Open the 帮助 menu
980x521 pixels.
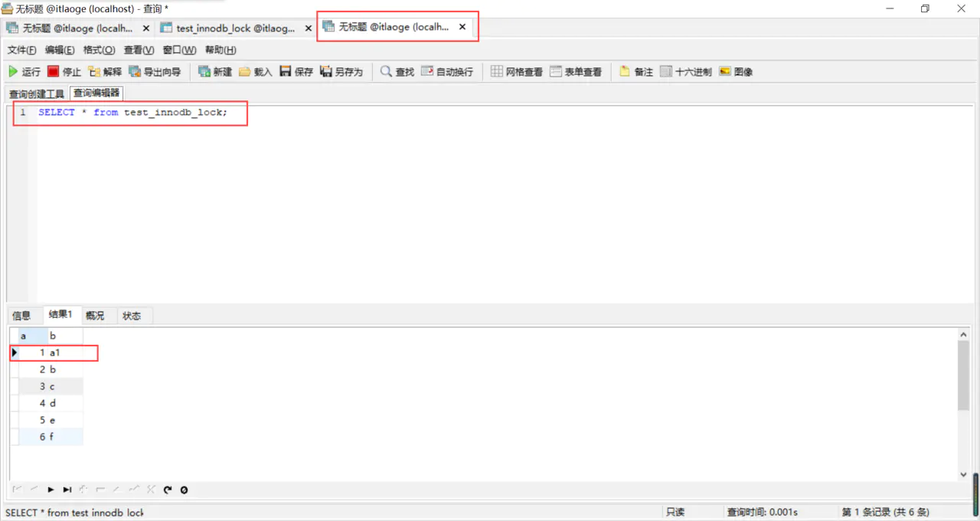pos(220,50)
